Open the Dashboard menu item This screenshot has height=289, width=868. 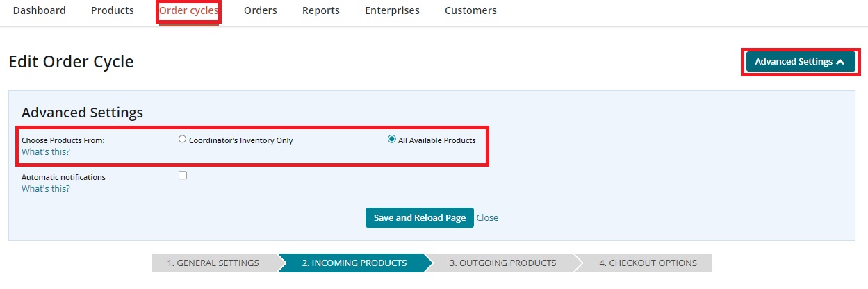40,10
